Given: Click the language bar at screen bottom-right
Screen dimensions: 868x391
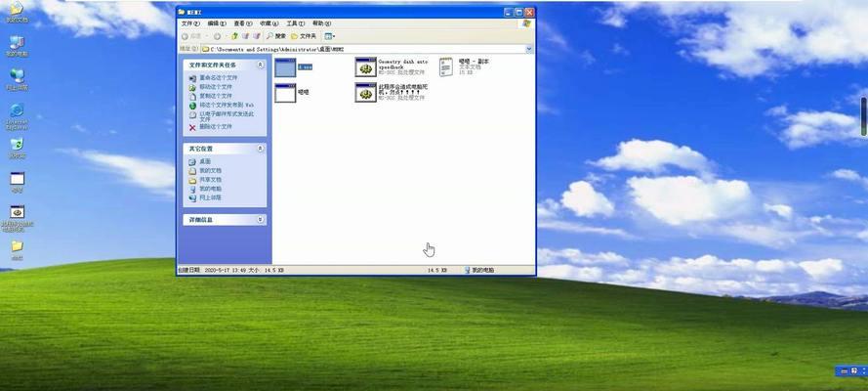Looking at the screenshot, I should 853,371.
